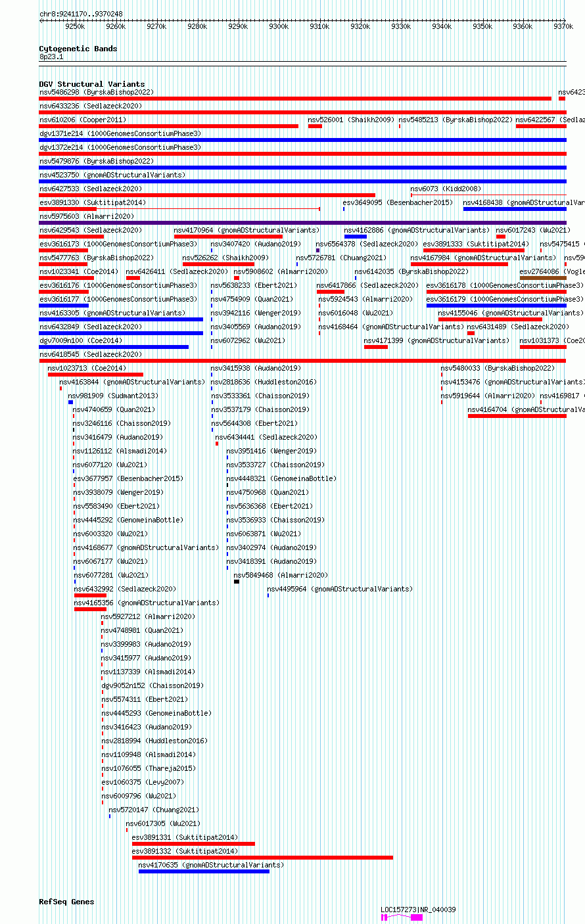Select variant nsv6433236 Sedlazeck2020
Viewport: 585px width, 924px height.
point(91,106)
